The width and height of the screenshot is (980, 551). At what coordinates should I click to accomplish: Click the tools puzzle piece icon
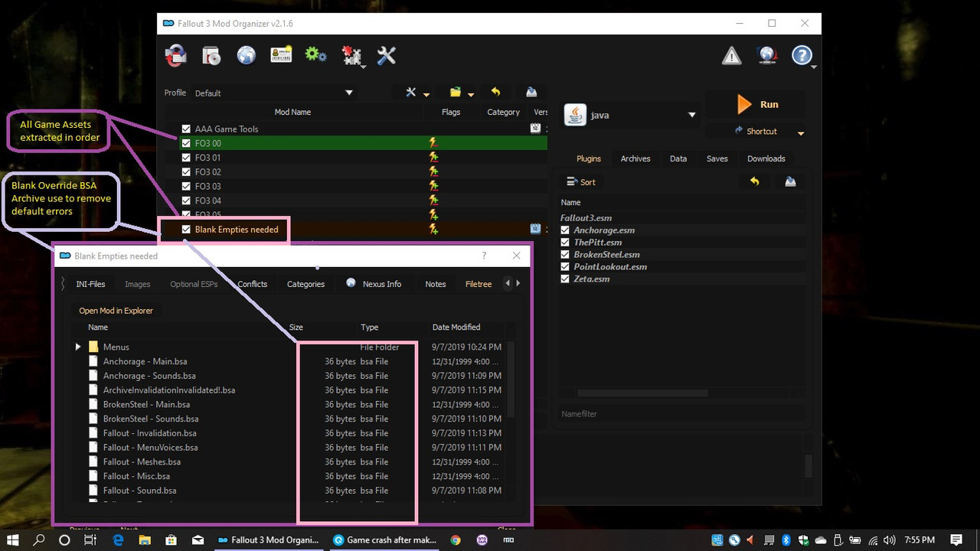(351, 55)
